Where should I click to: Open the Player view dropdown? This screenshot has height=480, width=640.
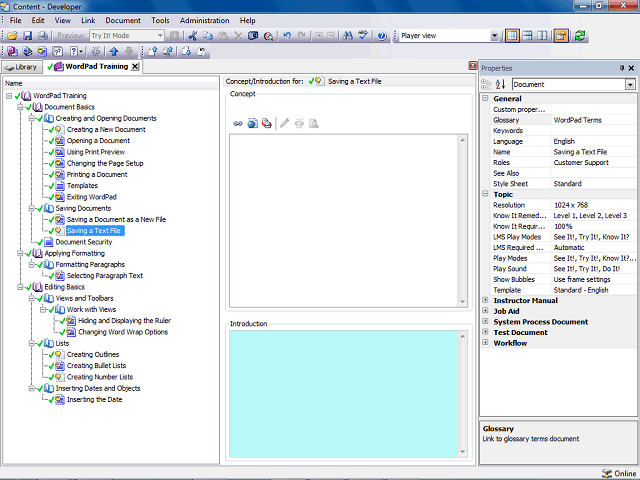pyautogui.click(x=494, y=36)
